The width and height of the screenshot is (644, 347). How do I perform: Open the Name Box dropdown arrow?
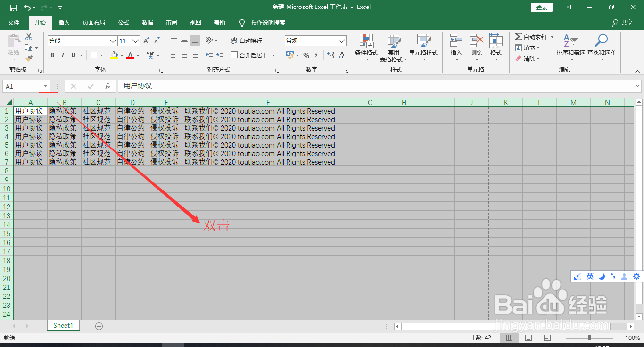(46, 86)
